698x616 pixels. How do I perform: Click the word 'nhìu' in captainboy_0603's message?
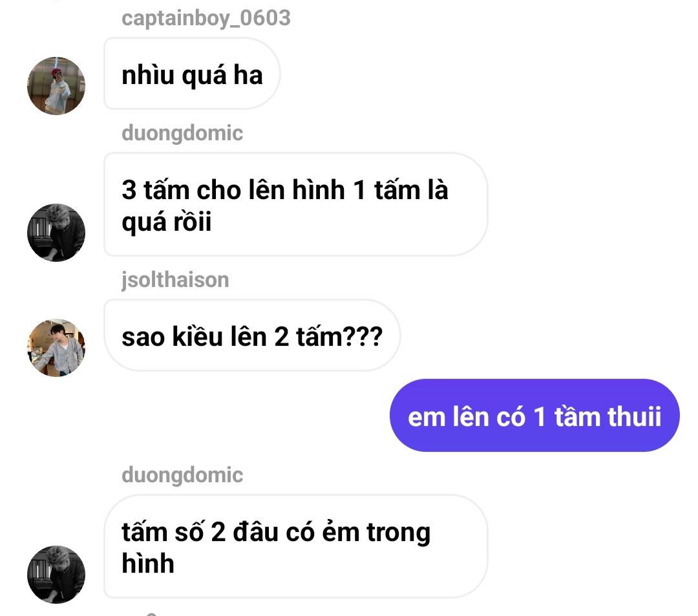coord(148,75)
